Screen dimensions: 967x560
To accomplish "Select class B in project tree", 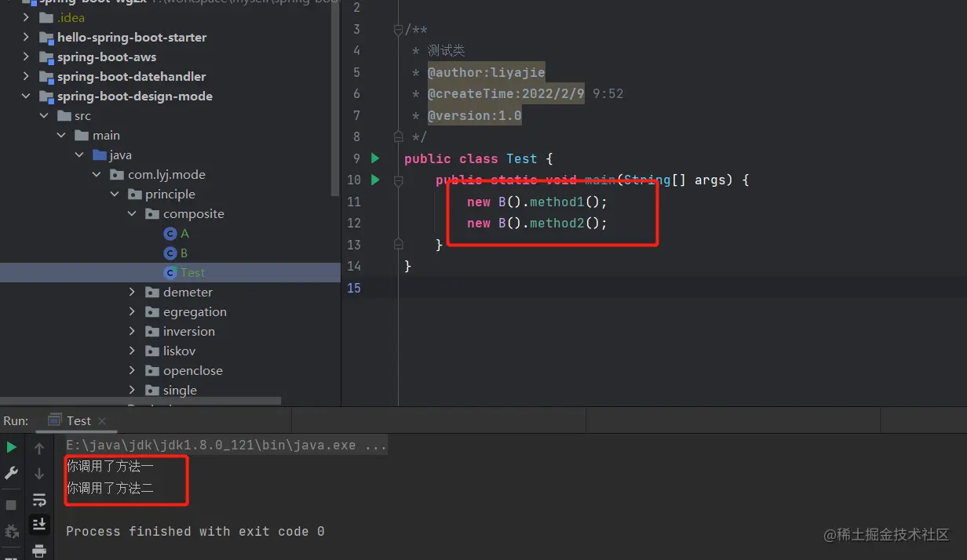I will coord(184,253).
